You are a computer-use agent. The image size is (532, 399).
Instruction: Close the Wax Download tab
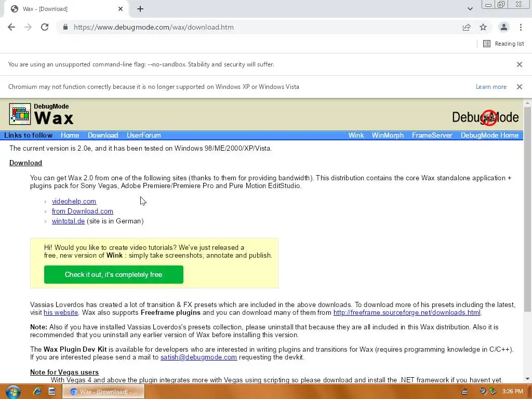[x=121, y=9]
